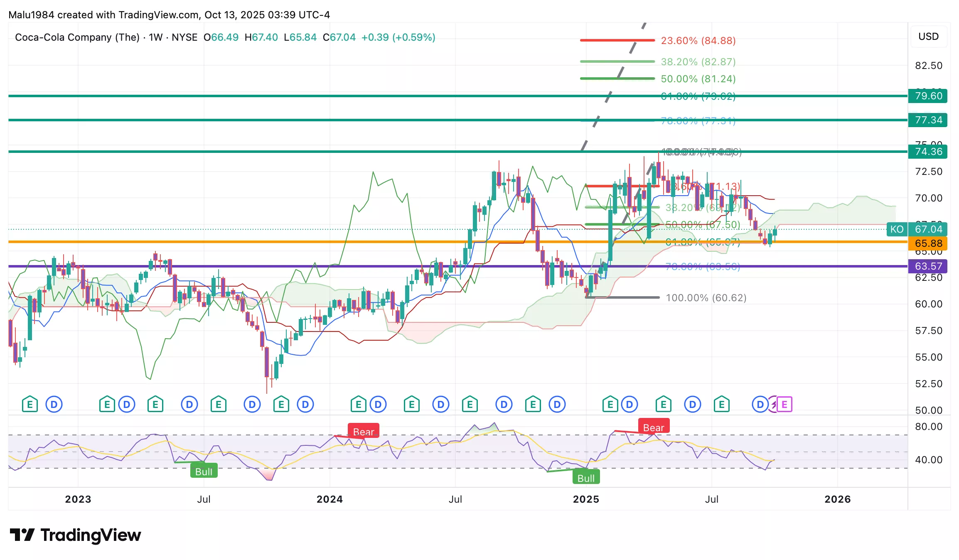Screen dimensions: 959x560
Task: Click the purple lightning bolt event marker
Action: click(774, 404)
